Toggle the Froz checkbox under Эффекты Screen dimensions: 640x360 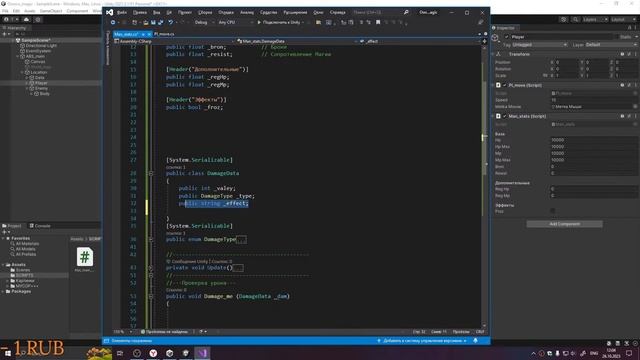(553, 211)
